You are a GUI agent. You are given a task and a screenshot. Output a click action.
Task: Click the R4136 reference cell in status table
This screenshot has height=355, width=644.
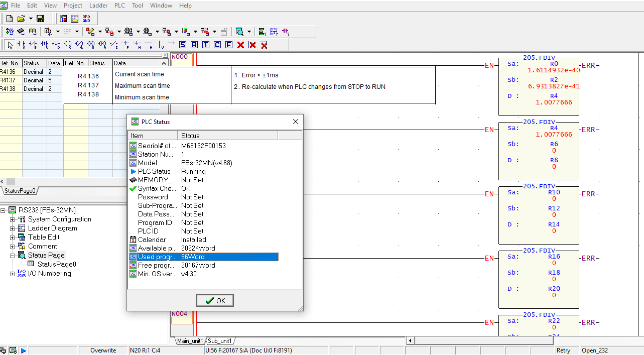click(11, 72)
